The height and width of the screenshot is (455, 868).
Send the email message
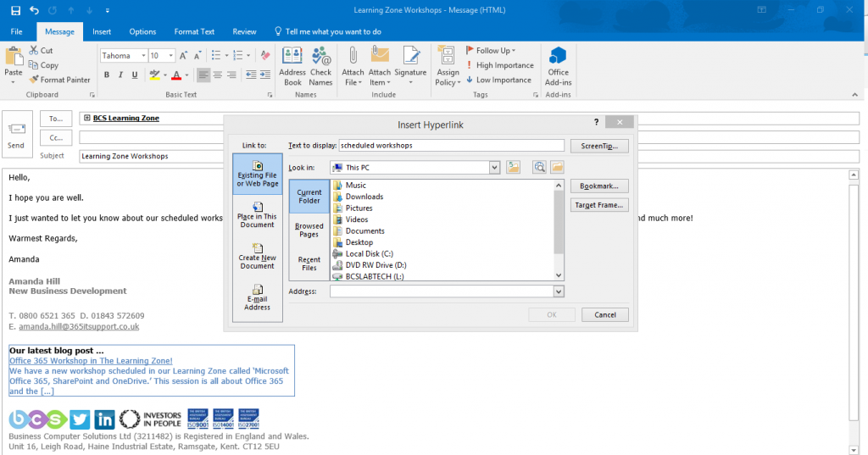click(x=17, y=135)
